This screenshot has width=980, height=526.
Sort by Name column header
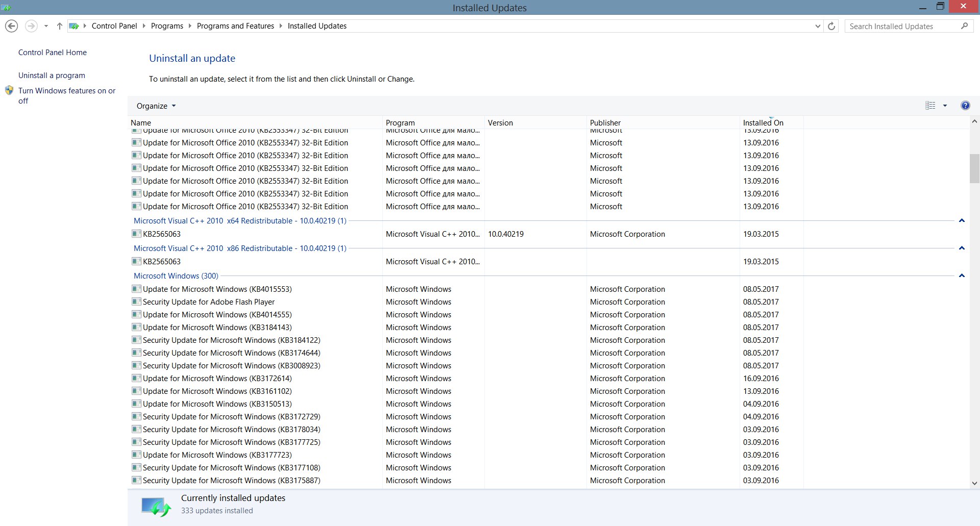click(x=255, y=122)
